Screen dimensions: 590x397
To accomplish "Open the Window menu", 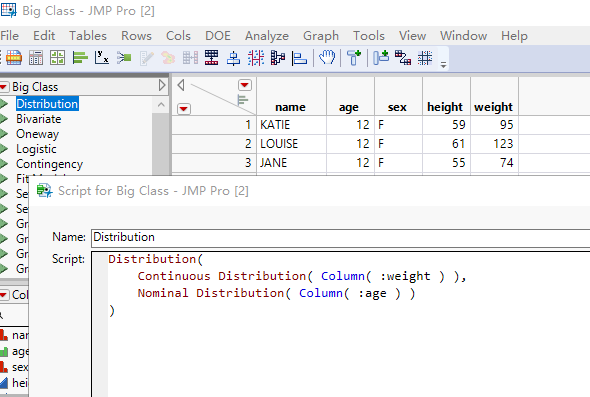I will pos(464,36).
